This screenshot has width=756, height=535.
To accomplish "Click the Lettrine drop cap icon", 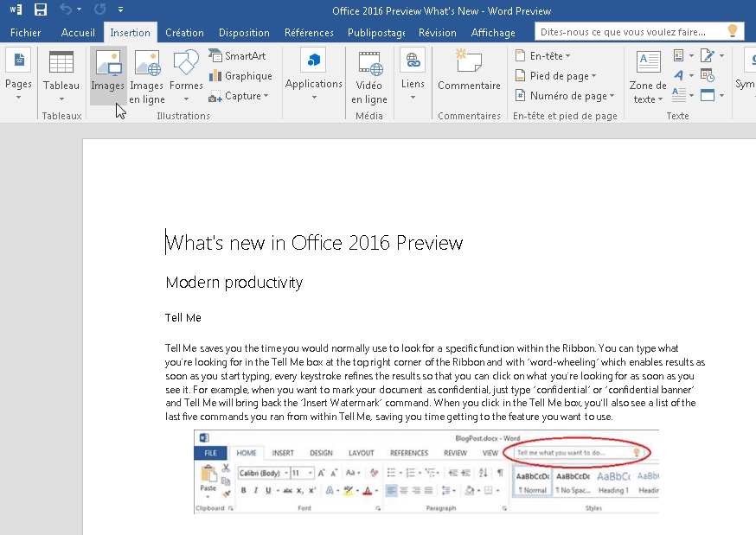I will 678,94.
